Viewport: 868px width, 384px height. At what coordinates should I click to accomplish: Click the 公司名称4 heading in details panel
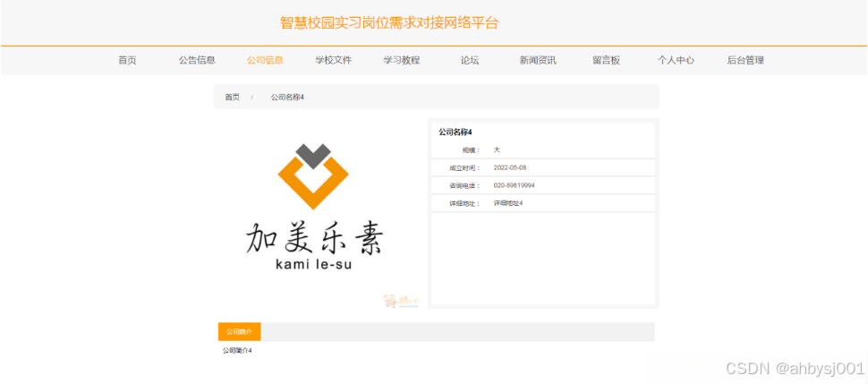point(455,132)
